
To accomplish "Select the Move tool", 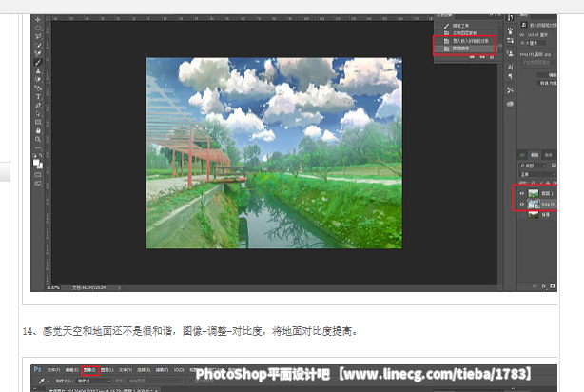I will tap(38, 19).
